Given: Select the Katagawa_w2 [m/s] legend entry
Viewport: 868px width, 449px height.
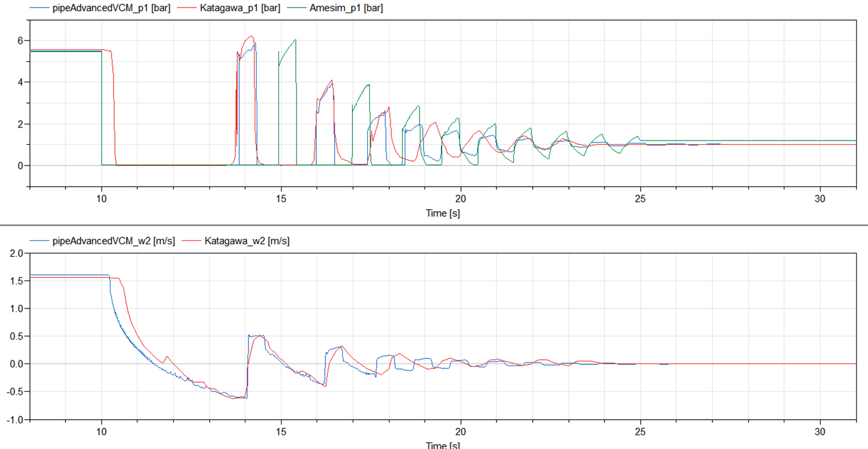Looking at the screenshot, I should [247, 240].
